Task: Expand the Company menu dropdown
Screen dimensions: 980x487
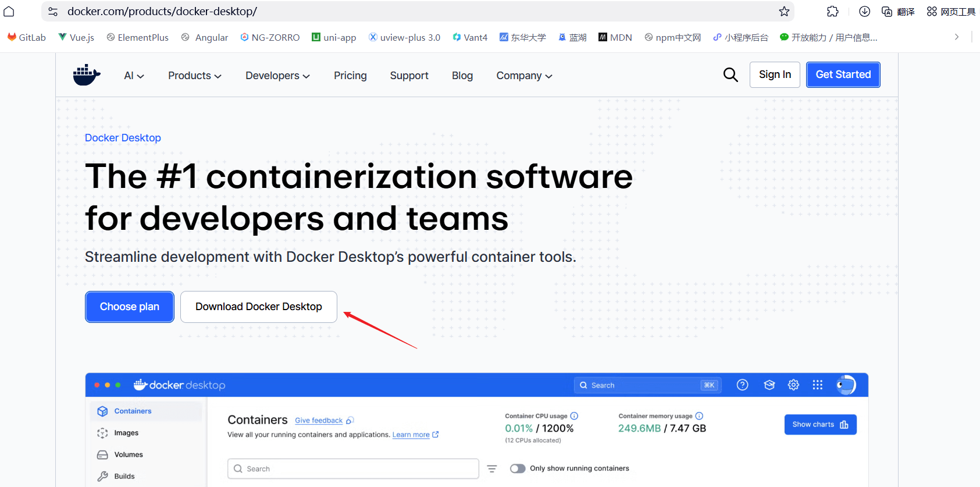Action: click(x=524, y=76)
